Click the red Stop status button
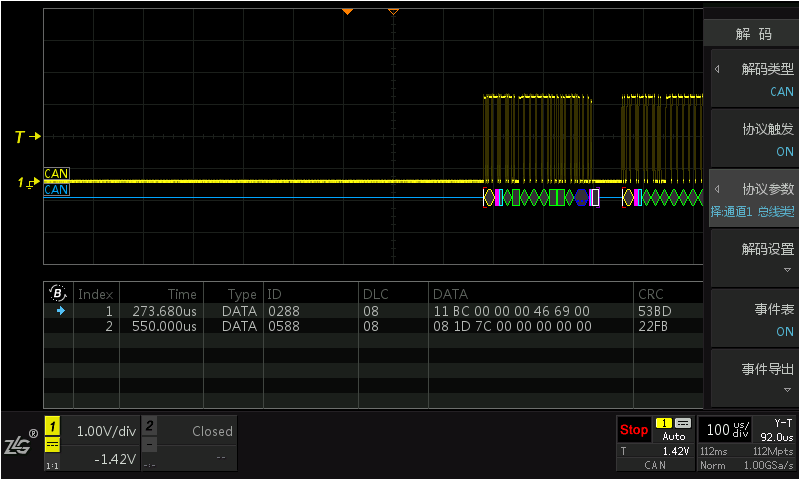 click(x=634, y=430)
